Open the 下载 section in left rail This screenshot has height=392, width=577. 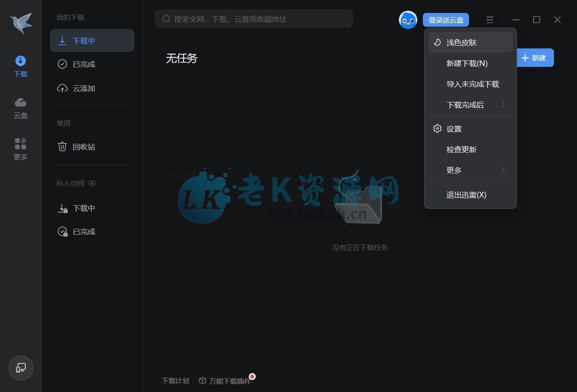point(21,66)
